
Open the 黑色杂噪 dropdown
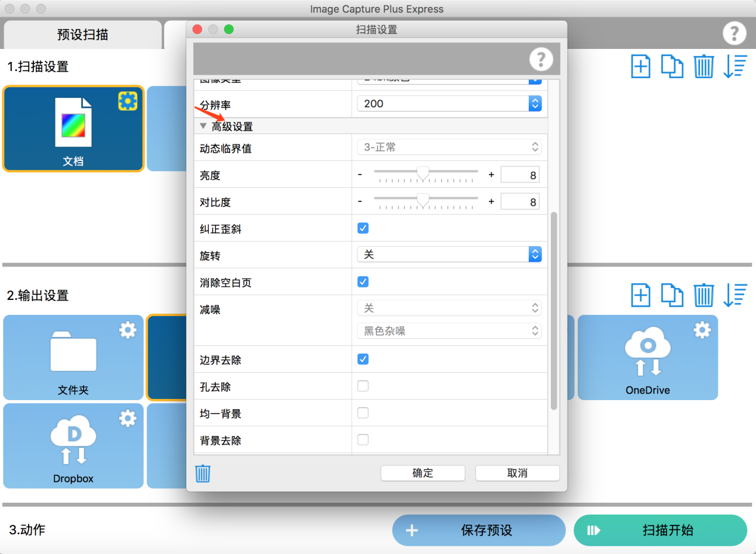450,331
